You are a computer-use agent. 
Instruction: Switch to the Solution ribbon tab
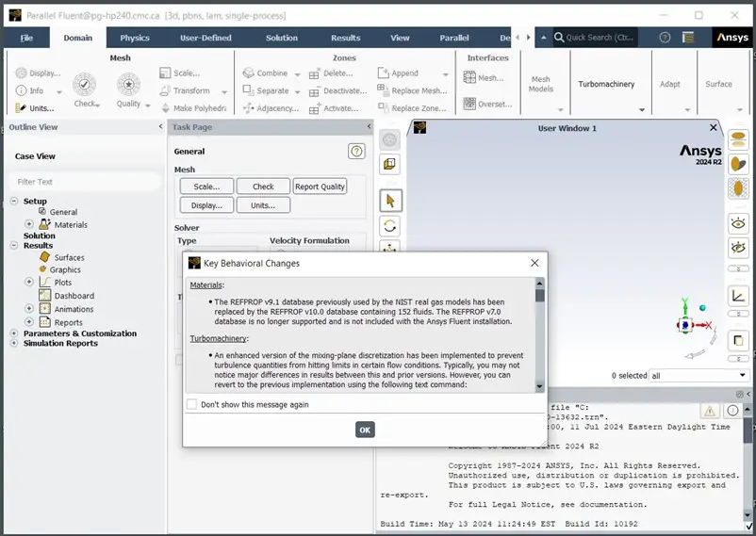(282, 38)
